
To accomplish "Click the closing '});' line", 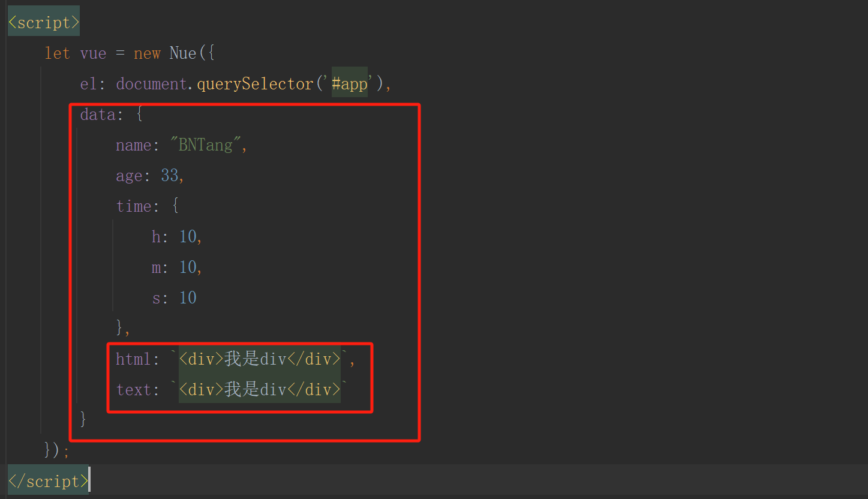I will pos(57,450).
